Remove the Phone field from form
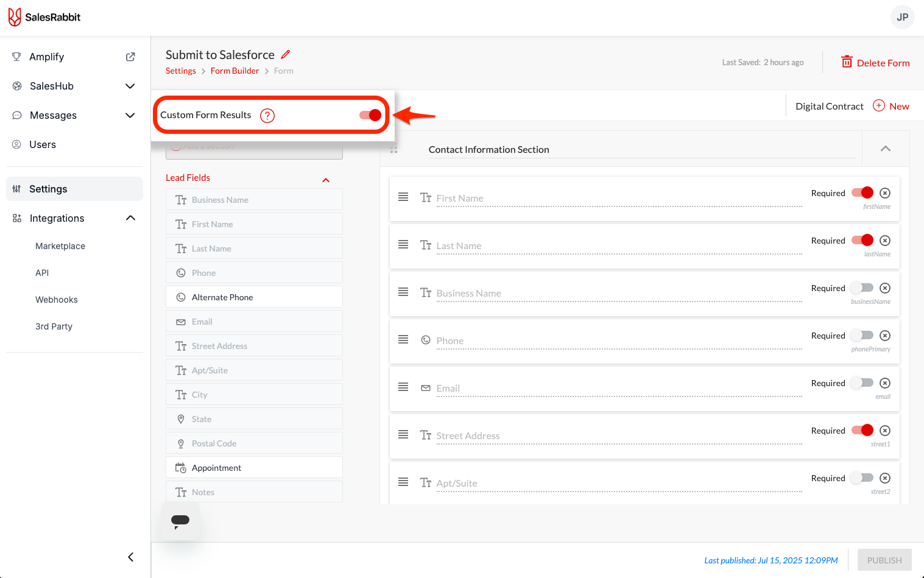Screen dimensions: 924x578 [885, 336]
